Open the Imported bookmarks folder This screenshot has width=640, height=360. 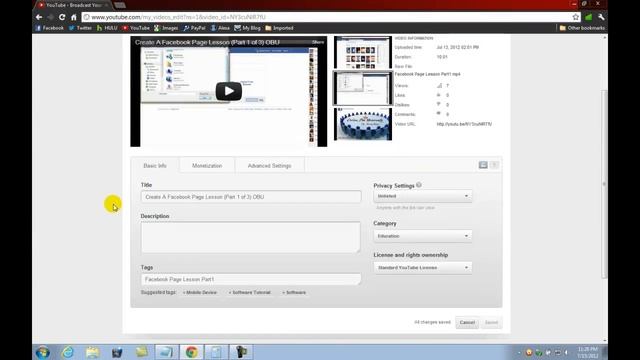[279, 28]
